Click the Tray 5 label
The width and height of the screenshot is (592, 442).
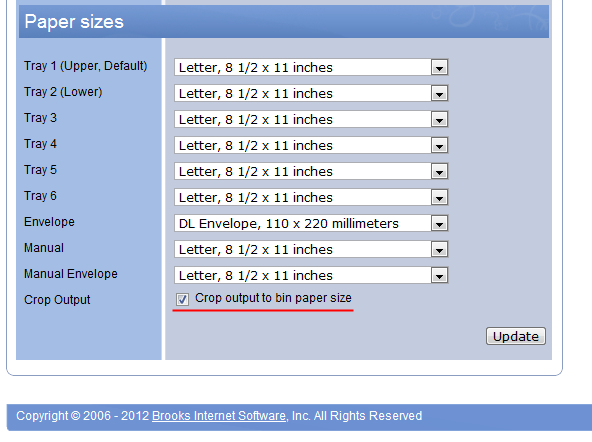pyautogui.click(x=40, y=170)
